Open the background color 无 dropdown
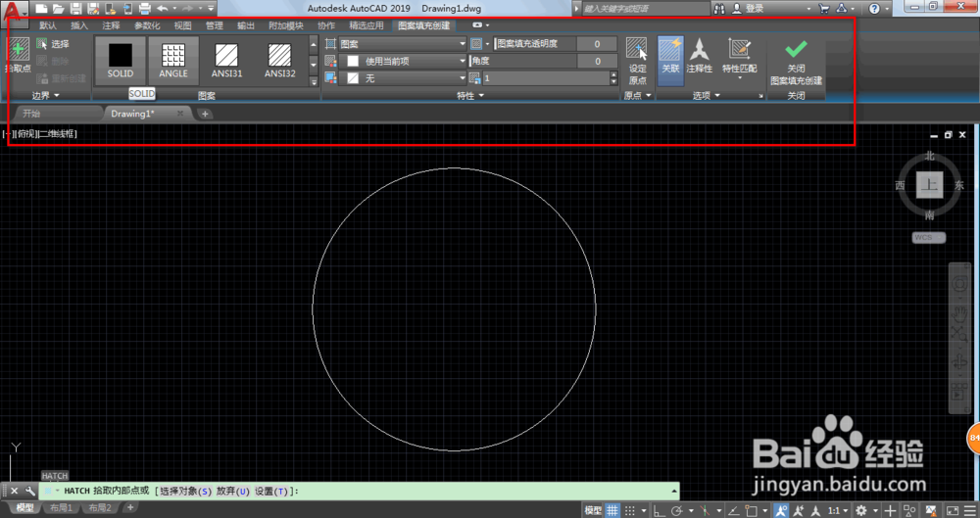 click(403, 78)
